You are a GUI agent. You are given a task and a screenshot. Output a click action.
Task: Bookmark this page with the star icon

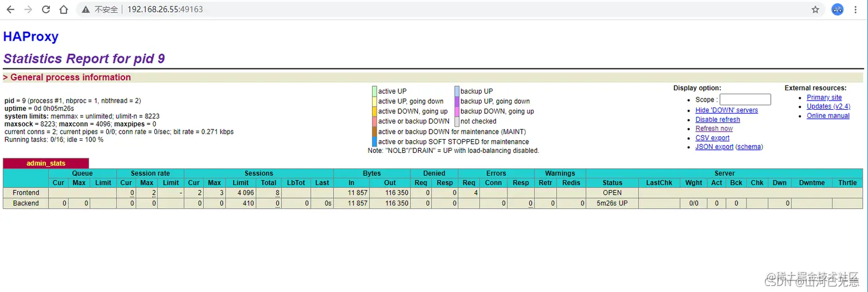coord(815,9)
